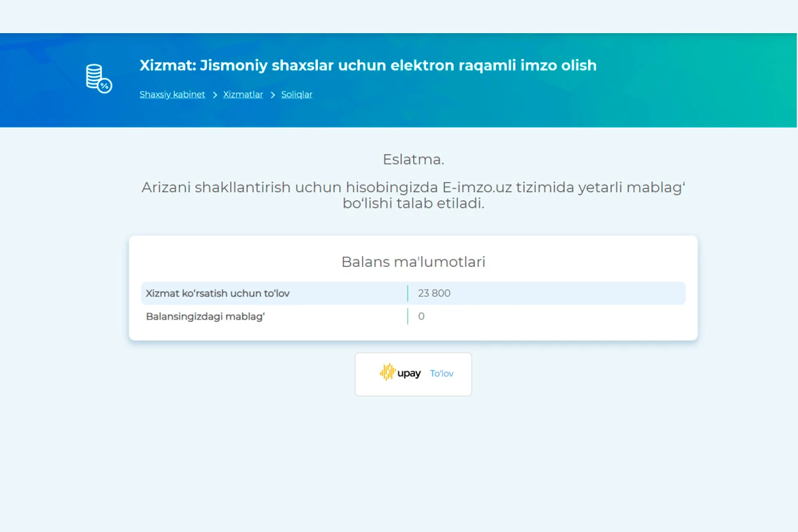This screenshot has width=798, height=532.
Task: Open the Shaxsiy kabinet breadcrumb link
Action: tap(172, 94)
